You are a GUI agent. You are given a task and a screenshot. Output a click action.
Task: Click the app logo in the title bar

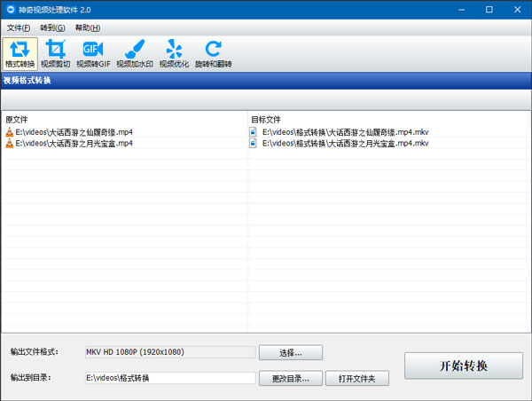pos(11,10)
